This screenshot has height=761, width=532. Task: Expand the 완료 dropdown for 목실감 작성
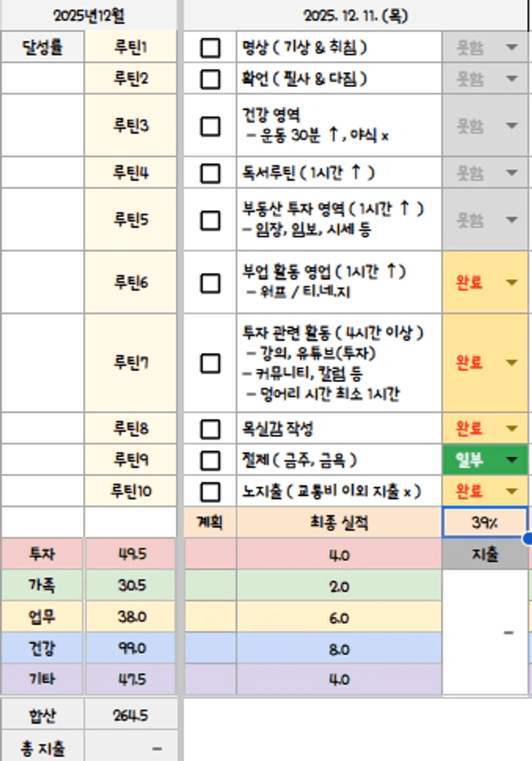[x=512, y=428]
